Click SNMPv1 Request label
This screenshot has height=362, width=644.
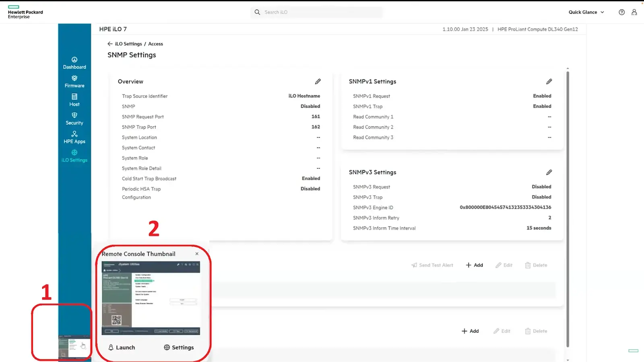(372, 96)
